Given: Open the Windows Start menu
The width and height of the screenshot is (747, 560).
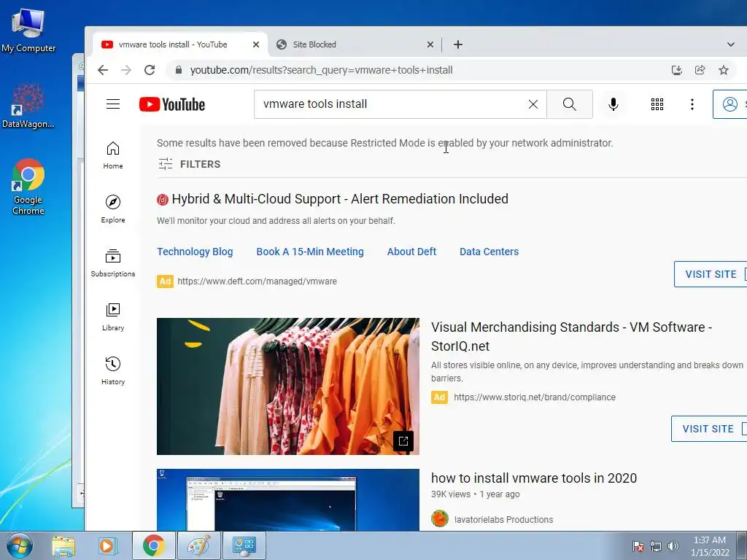Looking at the screenshot, I should click(20, 546).
